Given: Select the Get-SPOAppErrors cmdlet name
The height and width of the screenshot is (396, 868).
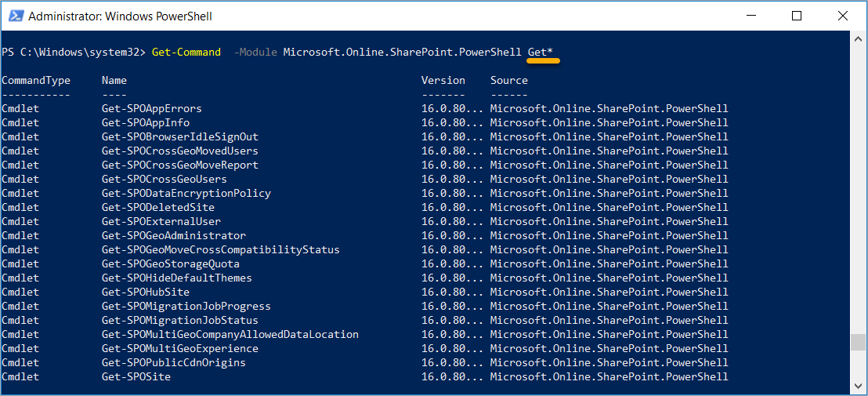Looking at the screenshot, I should [152, 108].
